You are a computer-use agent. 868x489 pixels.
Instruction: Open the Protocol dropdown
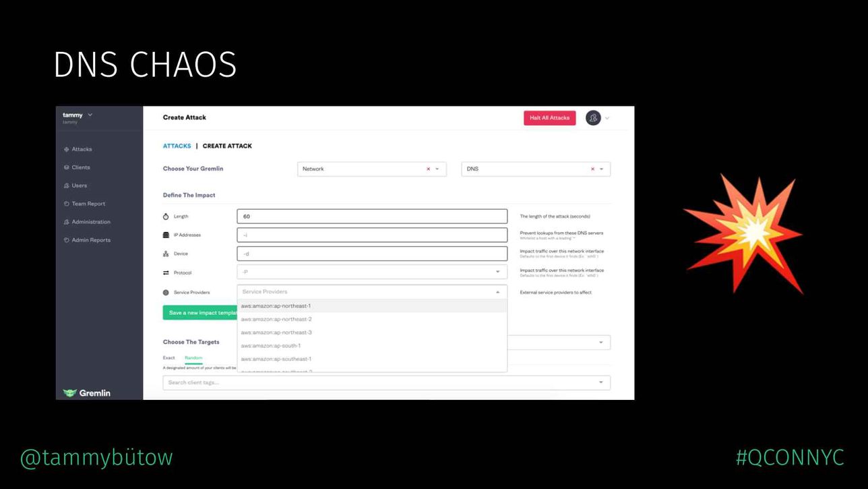tap(372, 272)
